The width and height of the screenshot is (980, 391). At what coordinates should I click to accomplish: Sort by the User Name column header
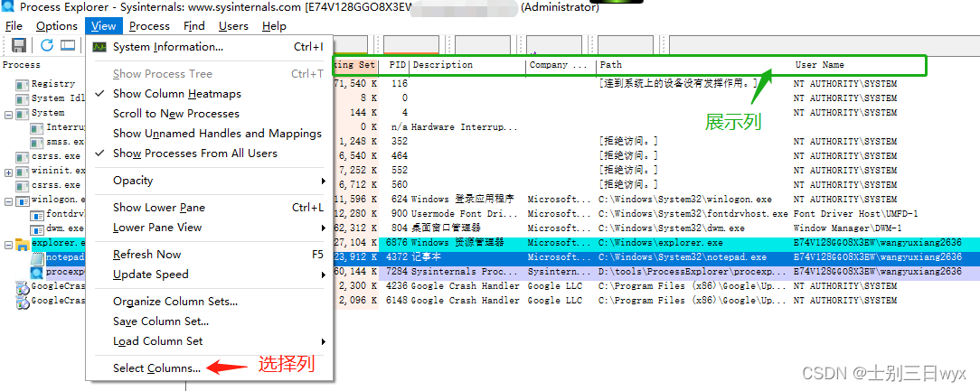tap(819, 65)
